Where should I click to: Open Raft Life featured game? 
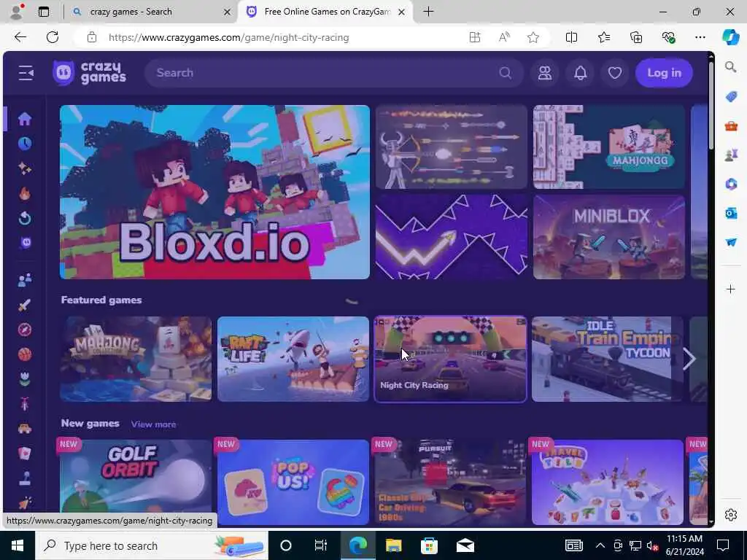pos(293,359)
